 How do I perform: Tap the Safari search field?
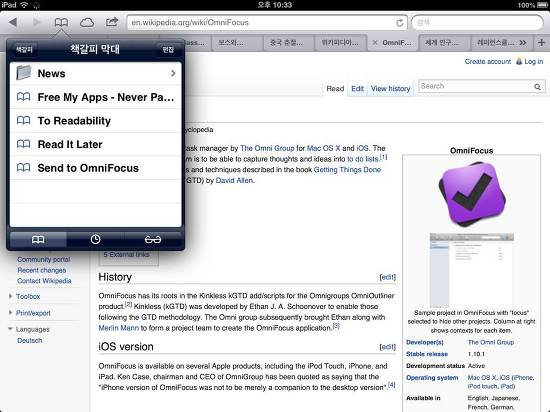click(477, 23)
